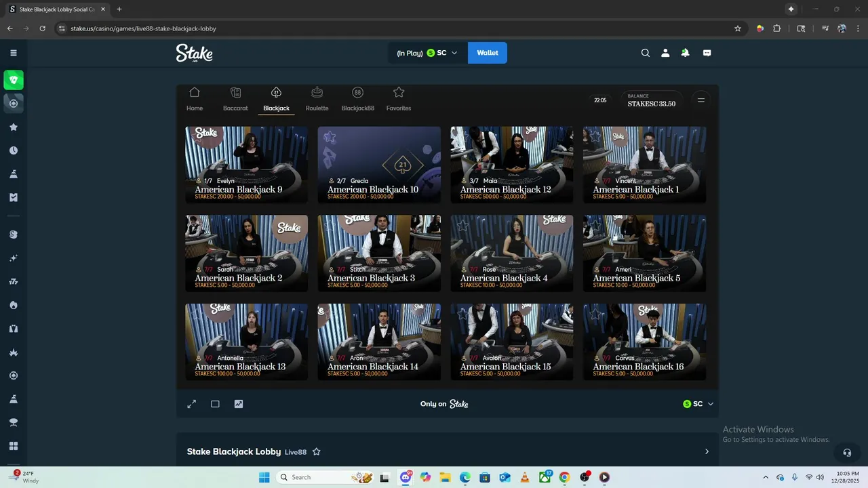The image size is (868, 488).
Task: Open a new browser tab
Action: [x=119, y=9]
